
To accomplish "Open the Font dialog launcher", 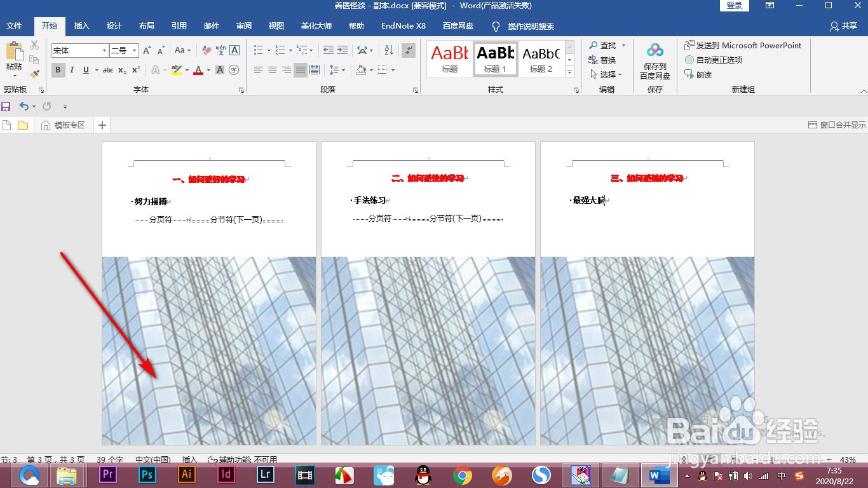I will click(241, 90).
